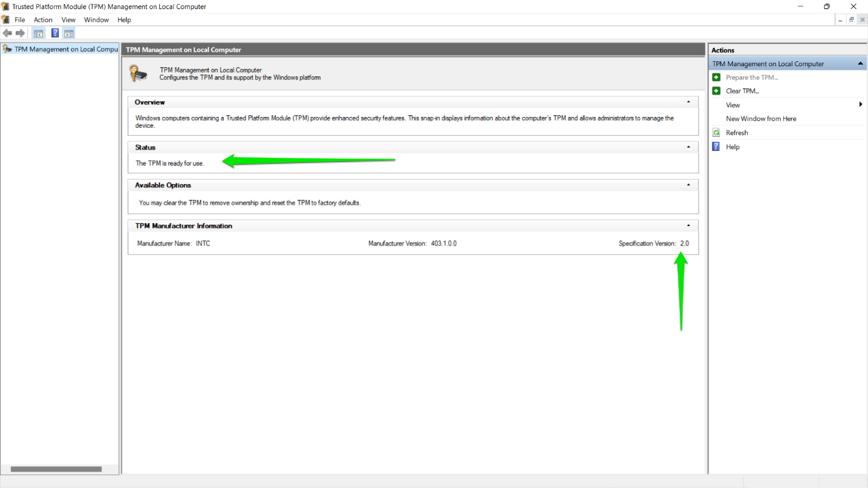Minimize the main TPM window
The image size is (868, 488).
coord(800,7)
